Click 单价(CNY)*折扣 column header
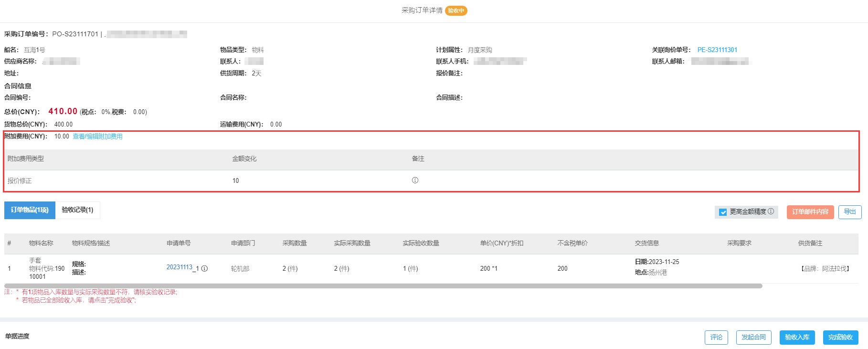 click(x=502, y=243)
